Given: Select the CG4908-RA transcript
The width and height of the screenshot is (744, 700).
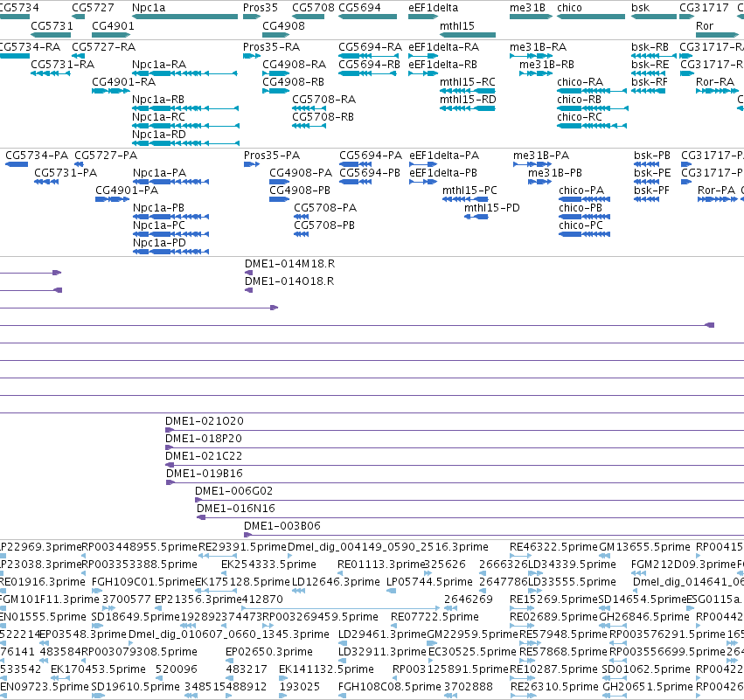Looking at the screenshot, I should coord(275,73).
